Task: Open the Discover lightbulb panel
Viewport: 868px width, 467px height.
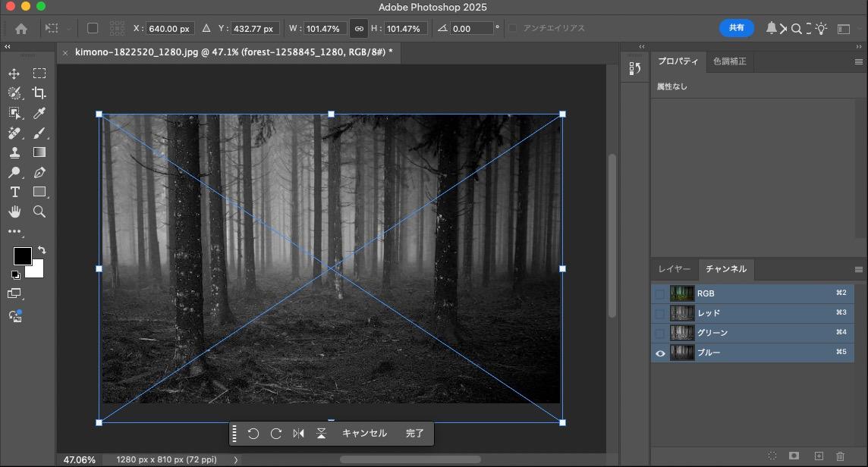Action: [x=822, y=28]
